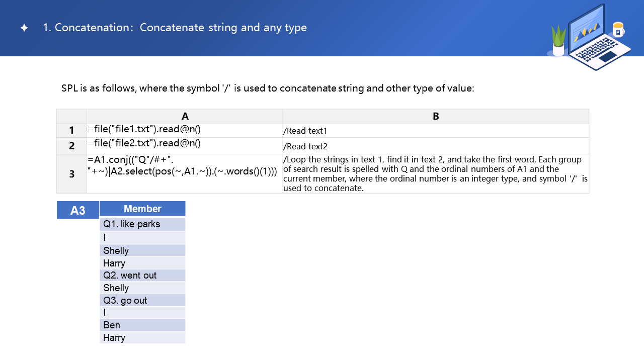Click the '/Read text1' comment cell
The width and height of the screenshot is (644, 362).
click(x=436, y=131)
